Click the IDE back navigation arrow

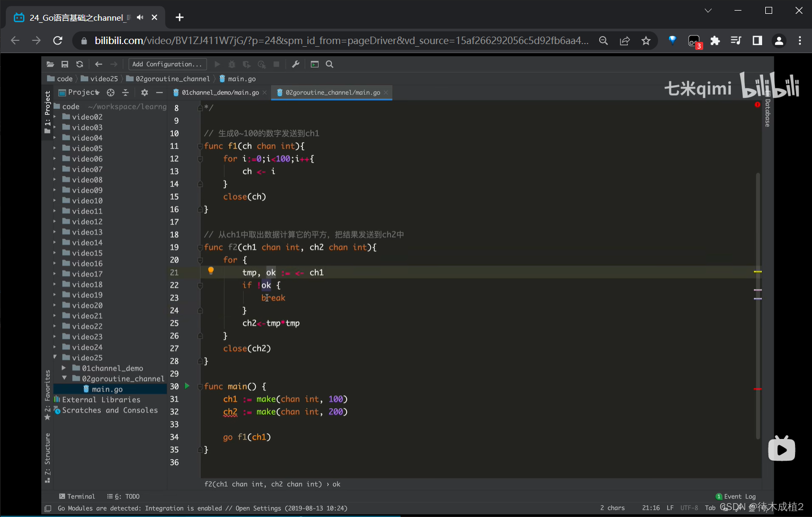coord(99,64)
